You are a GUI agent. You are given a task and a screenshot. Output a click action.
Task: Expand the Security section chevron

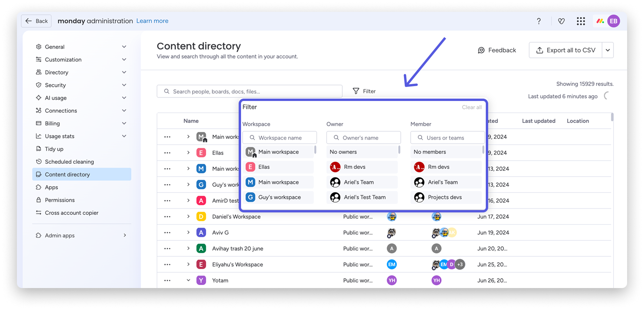click(x=124, y=85)
